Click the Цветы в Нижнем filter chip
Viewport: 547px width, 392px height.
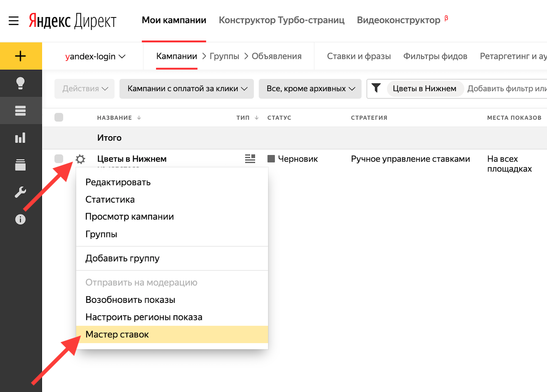[425, 88]
